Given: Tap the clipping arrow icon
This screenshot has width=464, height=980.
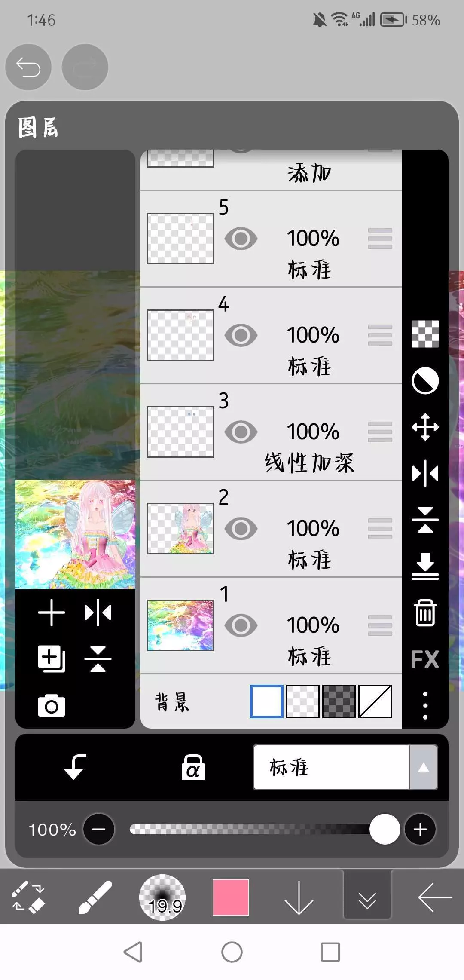Looking at the screenshot, I should point(75,767).
